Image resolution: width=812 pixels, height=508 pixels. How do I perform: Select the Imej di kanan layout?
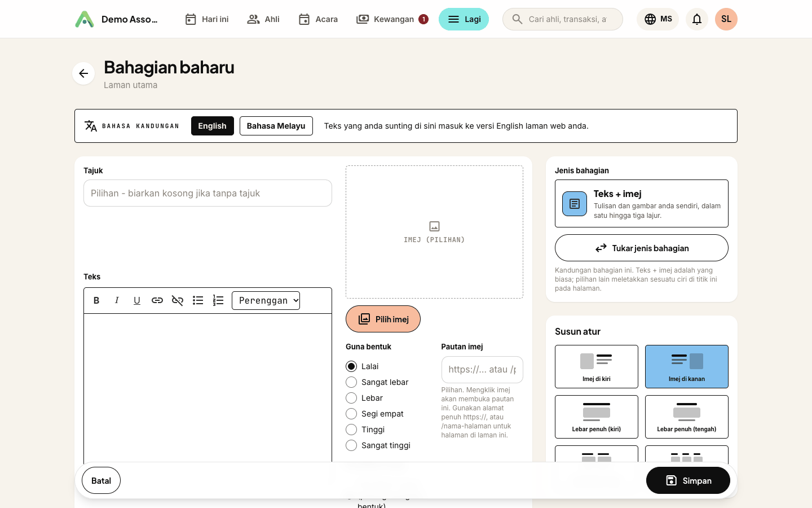coord(687,366)
